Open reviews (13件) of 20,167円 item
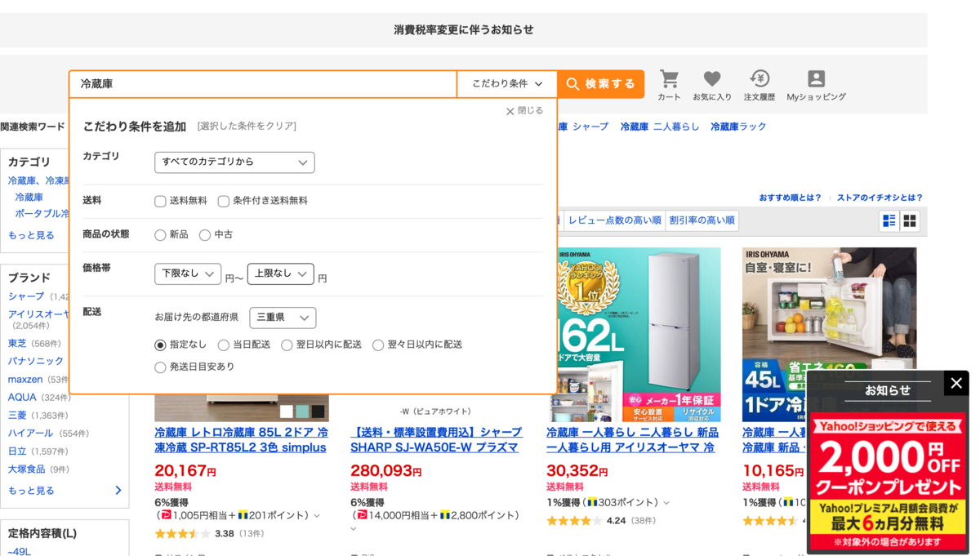The height and width of the screenshot is (556, 980). point(252,533)
